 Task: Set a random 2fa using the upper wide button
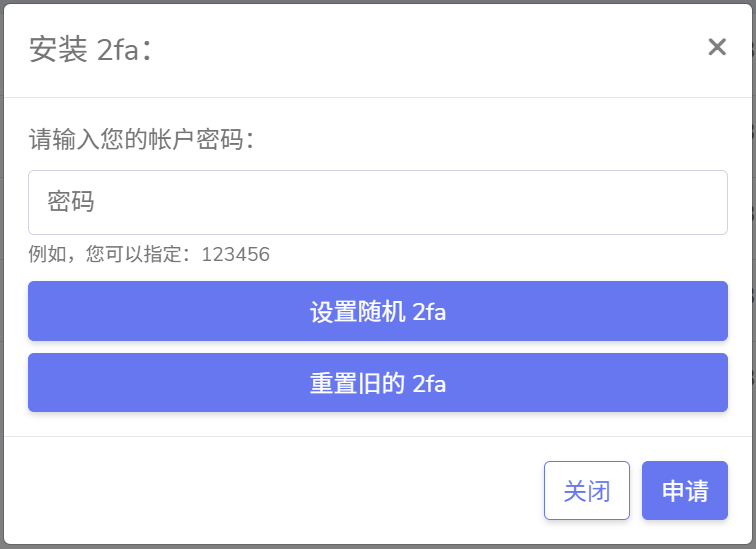377,311
